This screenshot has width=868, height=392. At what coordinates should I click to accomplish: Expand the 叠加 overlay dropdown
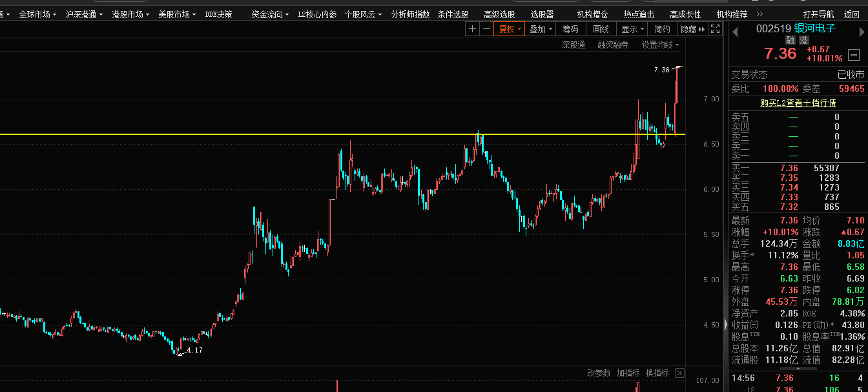[x=541, y=29]
